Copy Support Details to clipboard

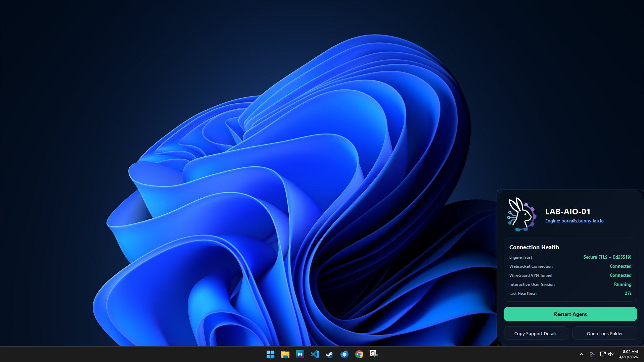[x=536, y=333]
